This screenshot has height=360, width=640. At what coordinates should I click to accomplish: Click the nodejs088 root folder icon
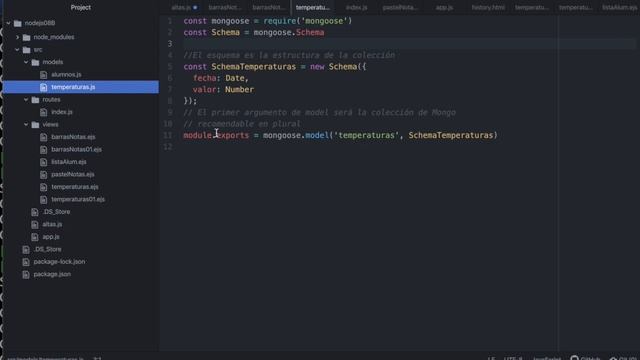pos(18,23)
